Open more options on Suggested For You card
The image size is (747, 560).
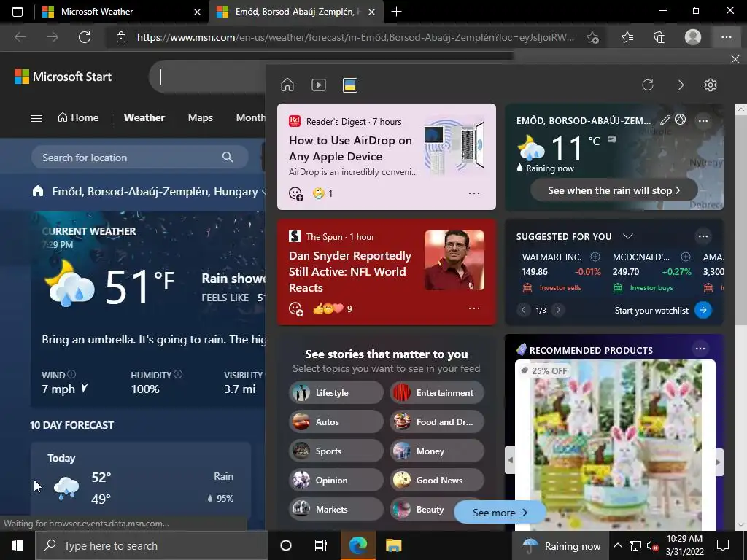(x=703, y=236)
